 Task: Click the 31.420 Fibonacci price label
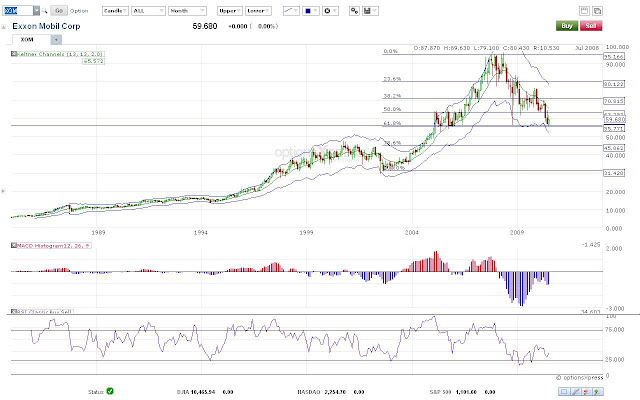(614, 173)
